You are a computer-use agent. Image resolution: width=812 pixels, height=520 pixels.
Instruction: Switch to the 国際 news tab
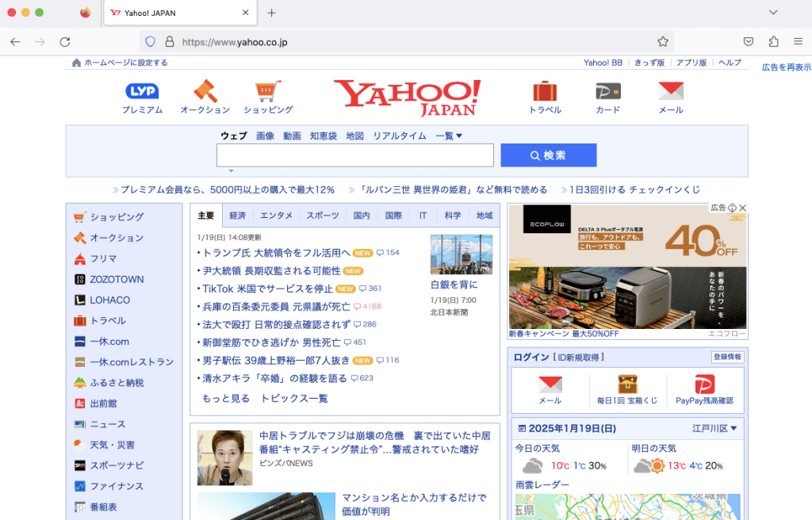coord(393,216)
